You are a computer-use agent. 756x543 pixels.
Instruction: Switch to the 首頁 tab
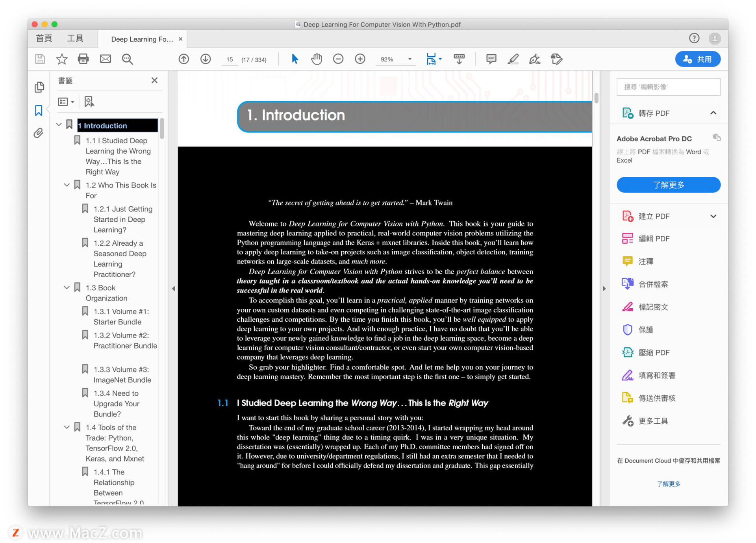[x=44, y=38]
